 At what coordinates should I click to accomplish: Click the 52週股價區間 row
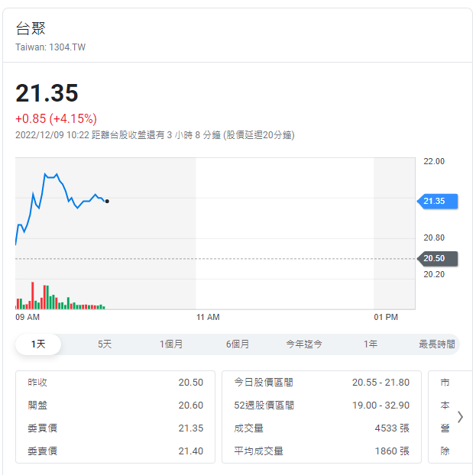[x=321, y=406]
